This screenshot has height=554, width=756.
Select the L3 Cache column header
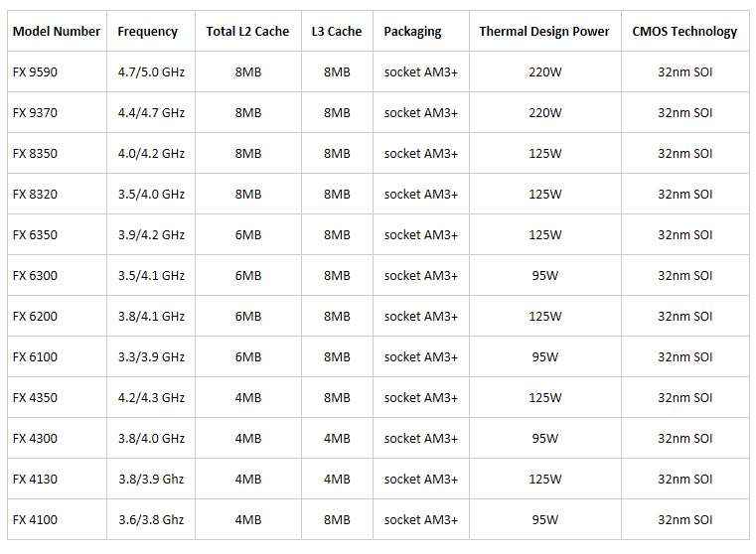pos(336,32)
